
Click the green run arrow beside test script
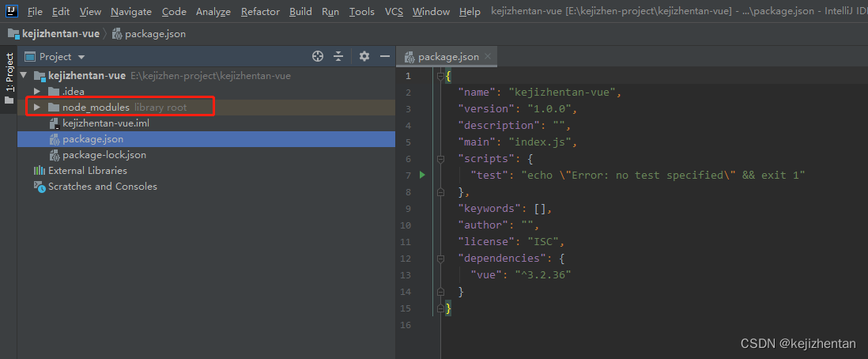(422, 175)
